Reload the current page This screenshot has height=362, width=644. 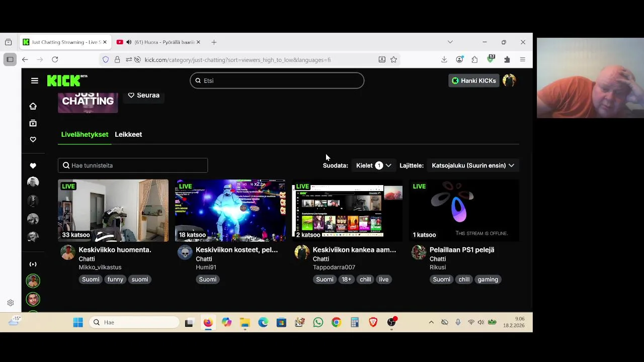pos(55,59)
